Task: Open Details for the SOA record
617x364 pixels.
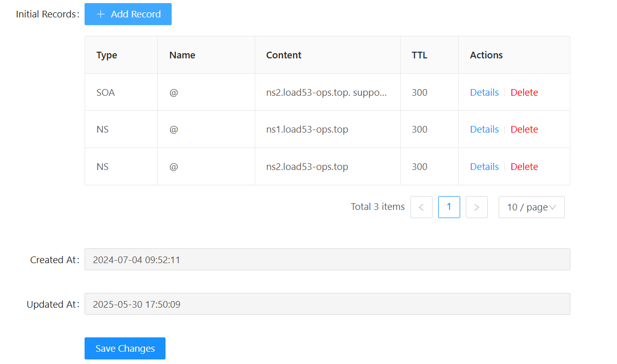Action: 484,93
